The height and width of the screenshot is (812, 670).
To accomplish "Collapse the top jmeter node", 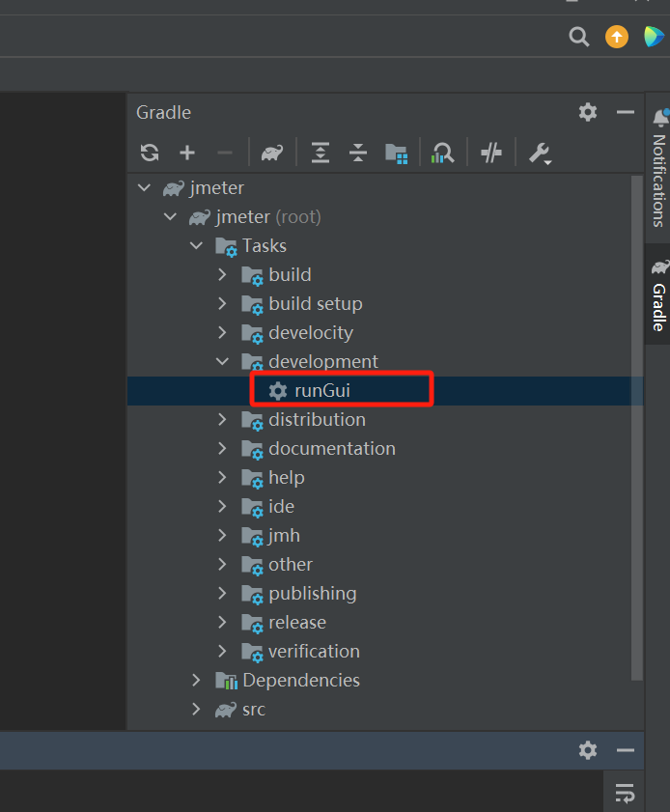I will click(x=145, y=187).
